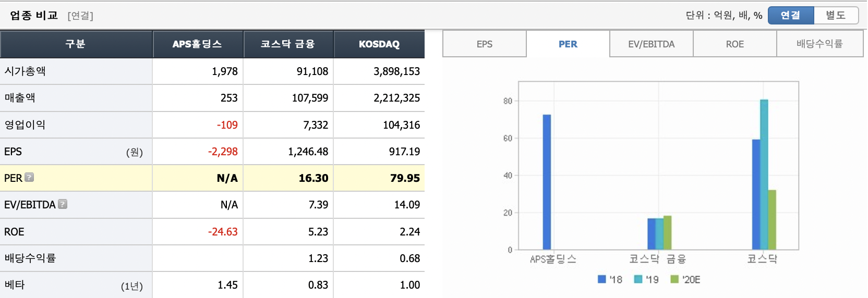Click the '19 legend color swatch
The image size is (868, 298).
coord(638,279)
